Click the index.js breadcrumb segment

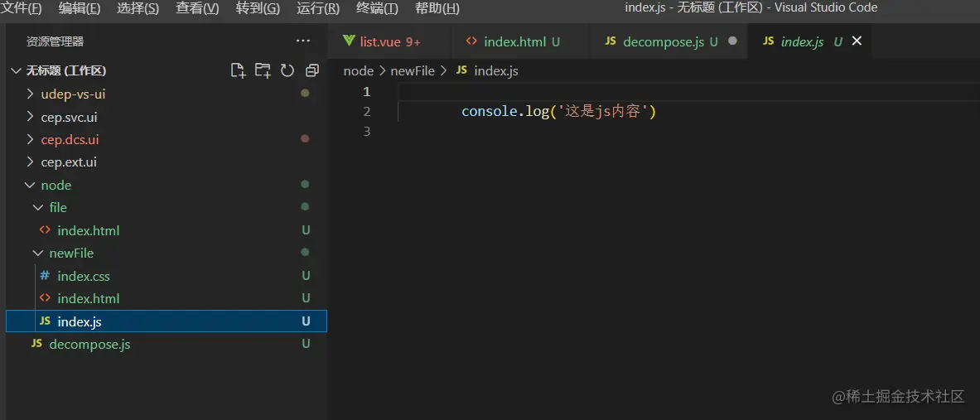(496, 71)
